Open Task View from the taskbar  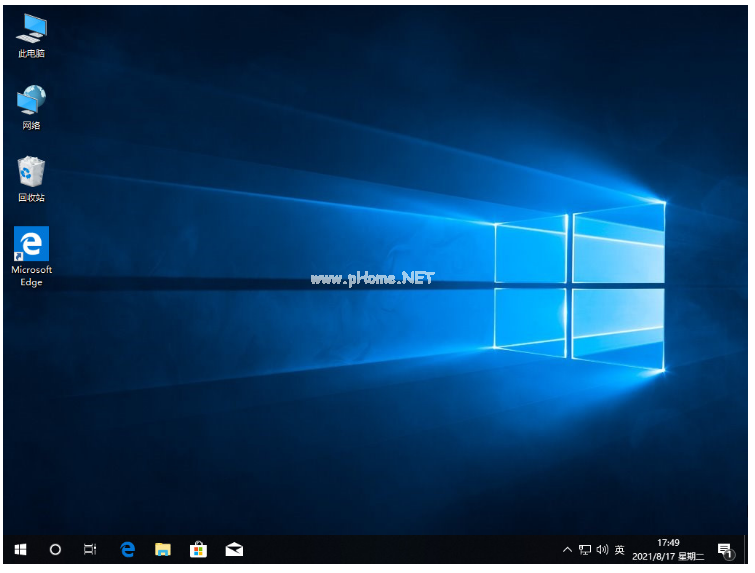tap(90, 549)
